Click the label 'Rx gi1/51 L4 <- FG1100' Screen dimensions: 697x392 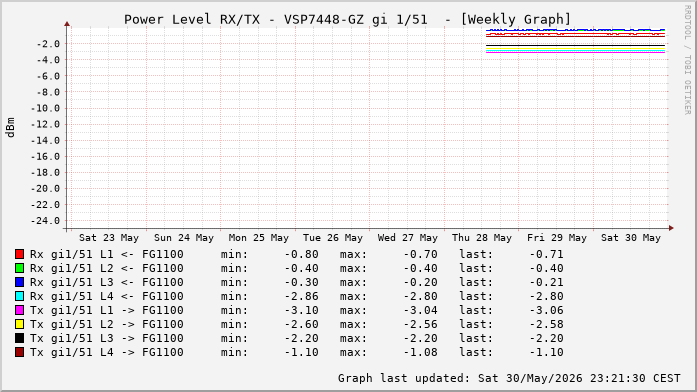(107, 296)
